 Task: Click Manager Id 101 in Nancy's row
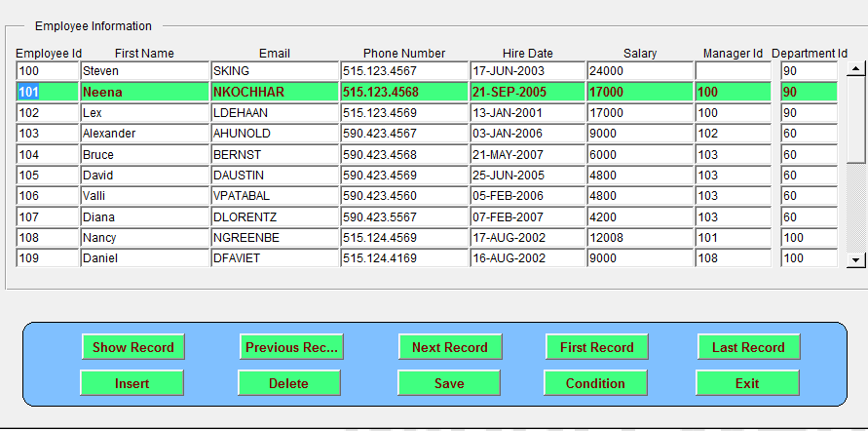click(734, 238)
